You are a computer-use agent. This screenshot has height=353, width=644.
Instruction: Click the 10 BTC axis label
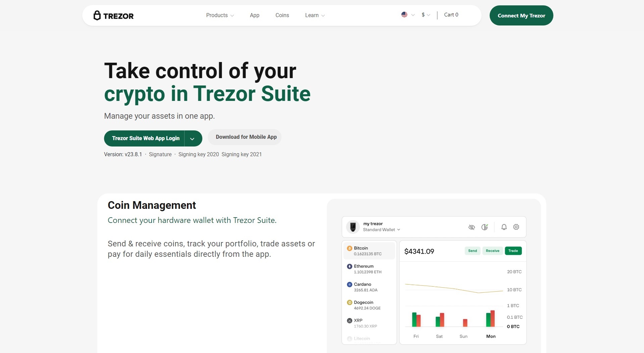[x=514, y=290]
